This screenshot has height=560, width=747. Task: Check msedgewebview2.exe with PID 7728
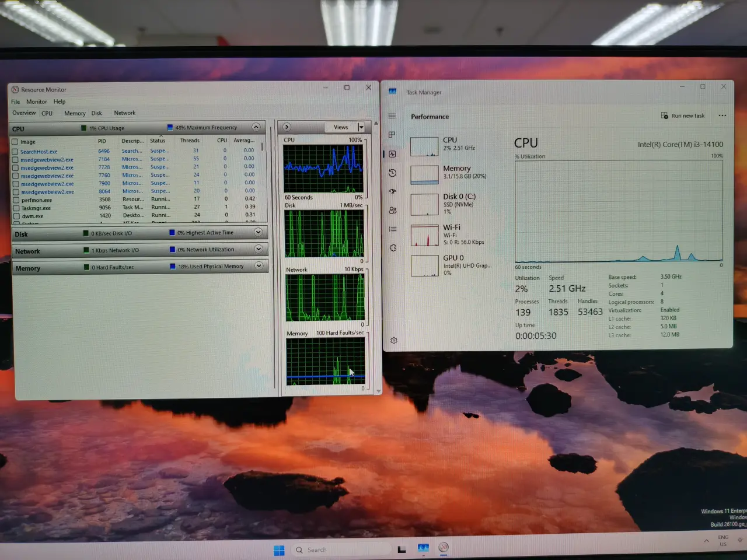click(15, 167)
